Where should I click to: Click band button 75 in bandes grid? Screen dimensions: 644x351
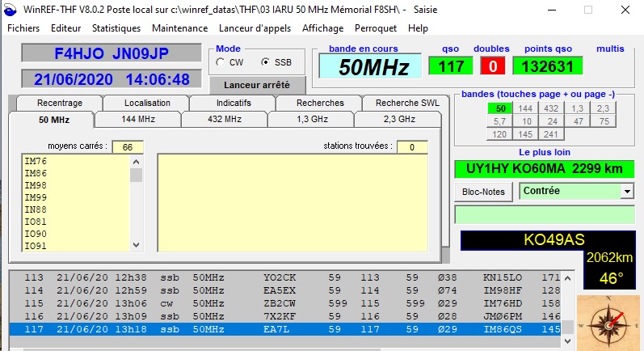click(604, 121)
